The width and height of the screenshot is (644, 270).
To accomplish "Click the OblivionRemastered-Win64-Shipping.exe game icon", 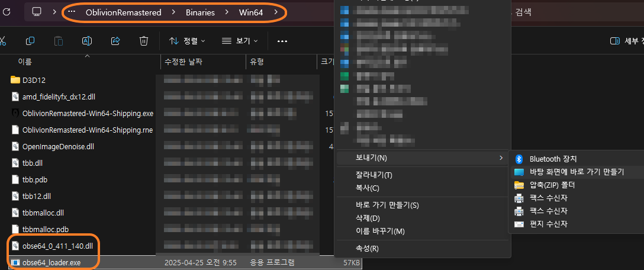I will point(15,113).
